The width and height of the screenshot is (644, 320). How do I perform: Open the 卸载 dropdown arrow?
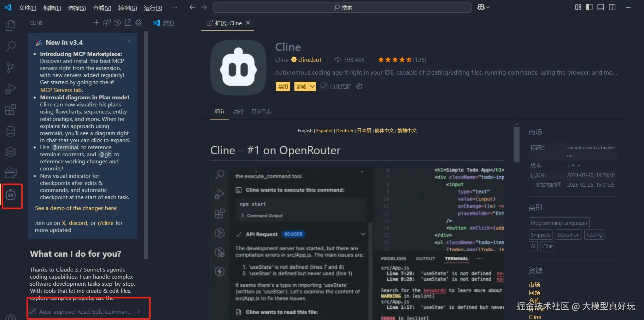312,86
